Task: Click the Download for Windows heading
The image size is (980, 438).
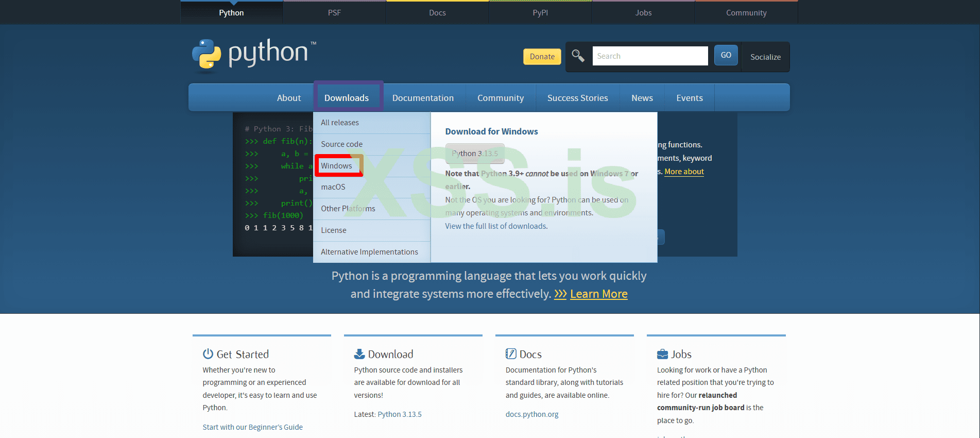Action: click(491, 131)
